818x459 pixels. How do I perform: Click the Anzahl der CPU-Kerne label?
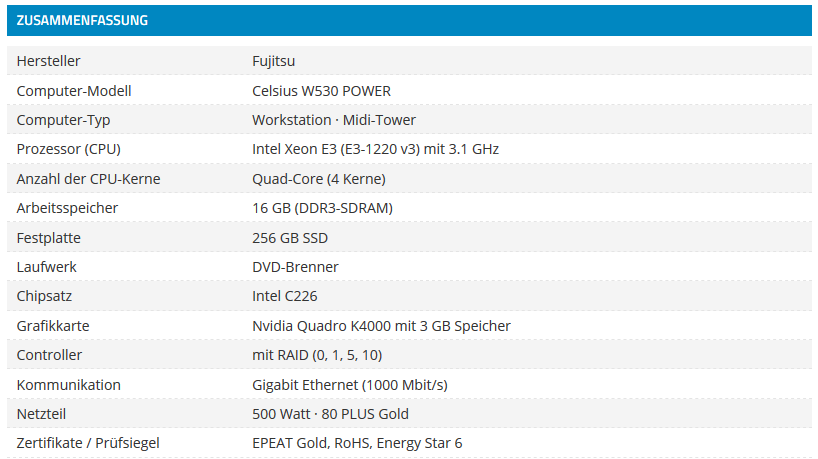88,179
